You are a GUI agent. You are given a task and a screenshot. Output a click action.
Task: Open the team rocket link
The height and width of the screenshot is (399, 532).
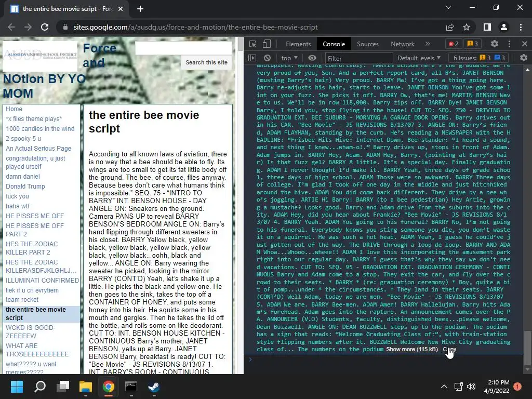tap(22, 300)
